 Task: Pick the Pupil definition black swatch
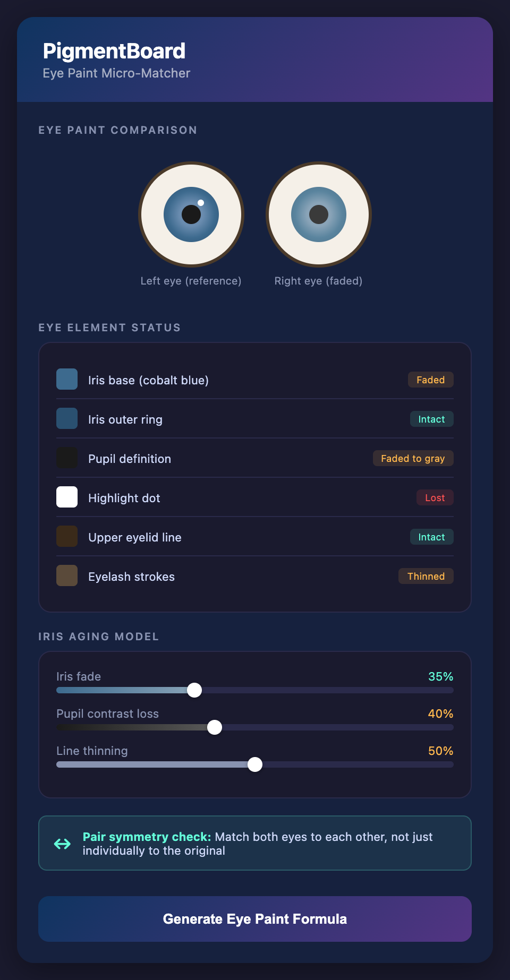pyautogui.click(x=67, y=458)
